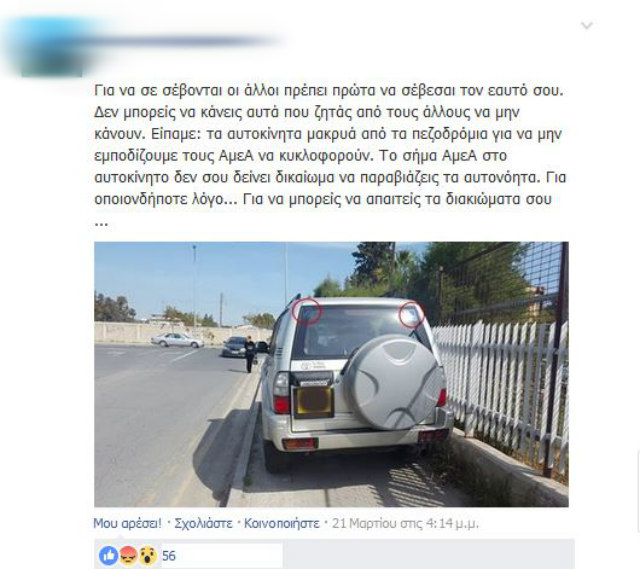This screenshot has height=569, width=640.
Task: Click the thumbs-up Like reaction icon
Action: (109, 556)
